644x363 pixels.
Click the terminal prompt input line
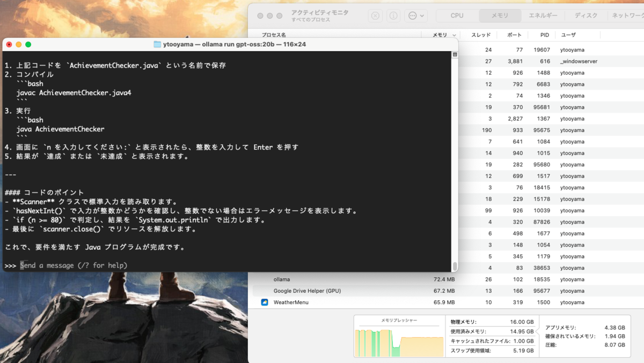click(228, 265)
